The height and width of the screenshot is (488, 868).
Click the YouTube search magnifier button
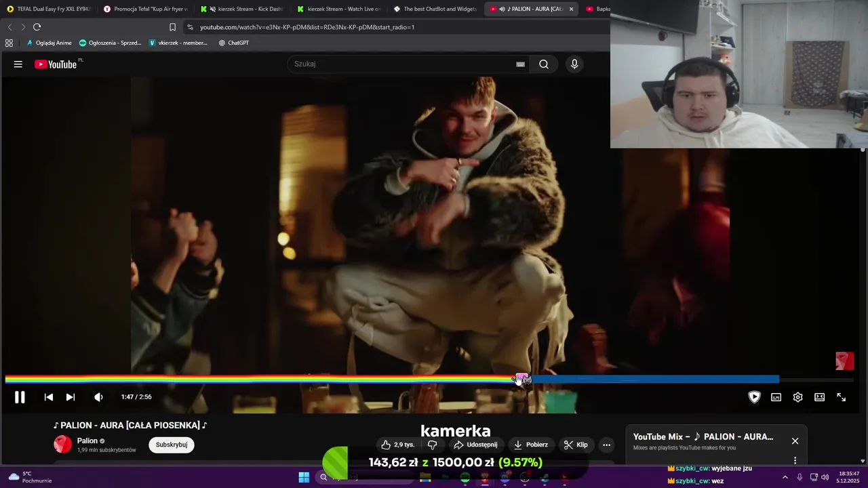tap(544, 64)
